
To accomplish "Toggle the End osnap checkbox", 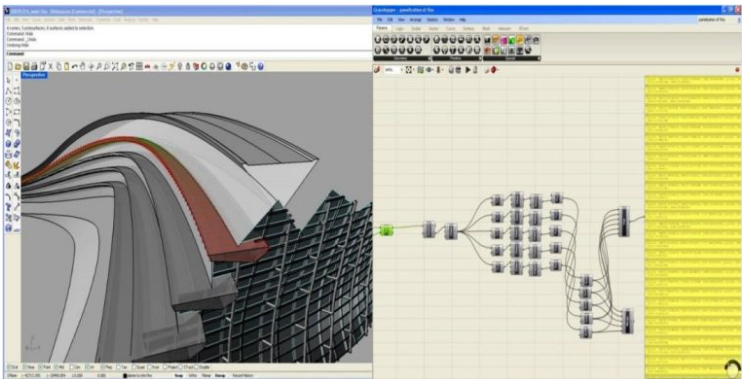I will tap(10, 367).
